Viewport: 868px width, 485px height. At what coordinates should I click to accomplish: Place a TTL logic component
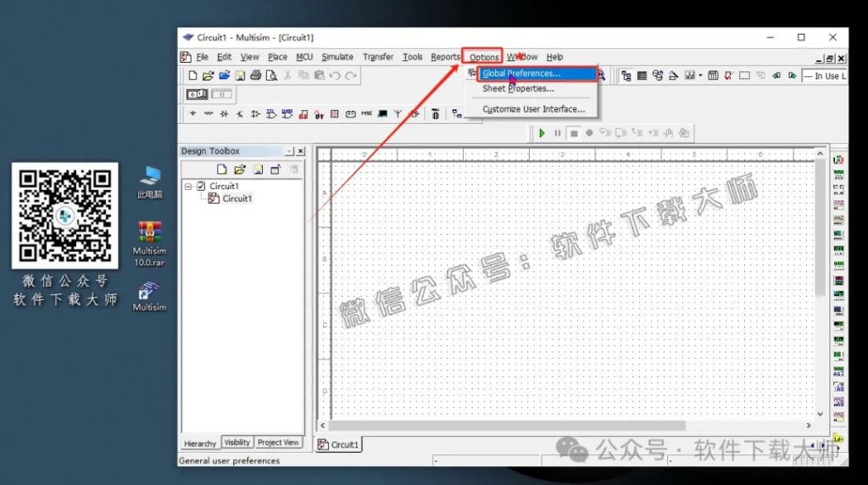tap(271, 114)
